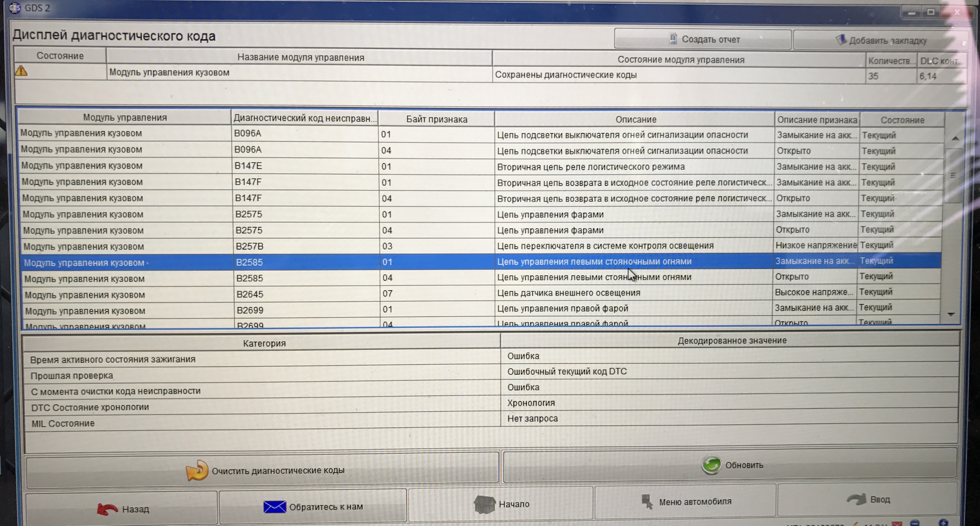Return to start with Начало button
Image resolution: width=980 pixels, height=526 pixels.
pyautogui.click(x=501, y=504)
